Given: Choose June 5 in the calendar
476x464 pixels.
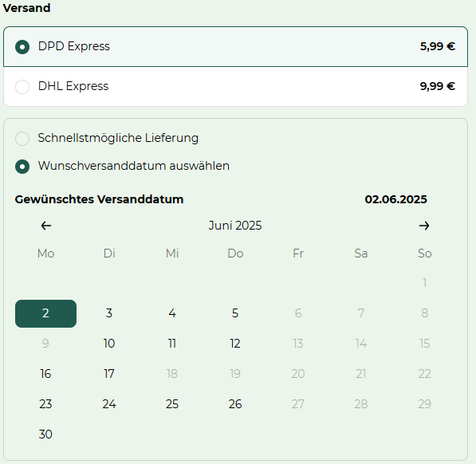Looking at the screenshot, I should click(235, 313).
